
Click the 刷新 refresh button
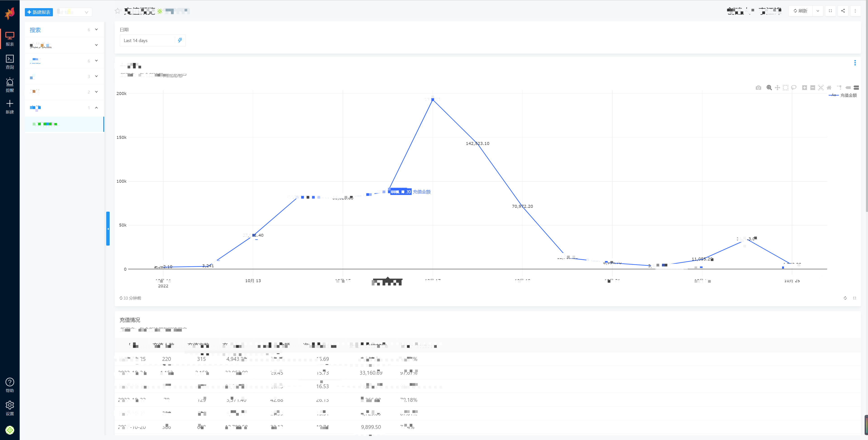click(x=800, y=11)
